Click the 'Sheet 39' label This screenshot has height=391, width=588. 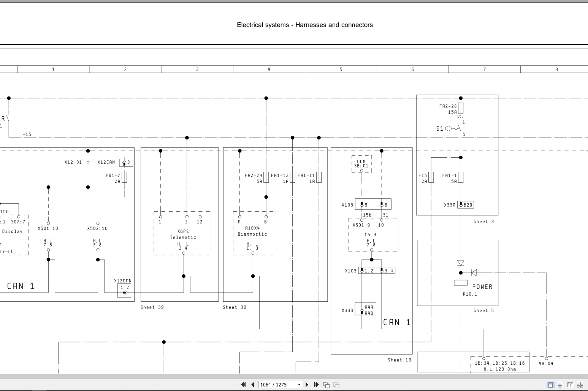[152, 307]
